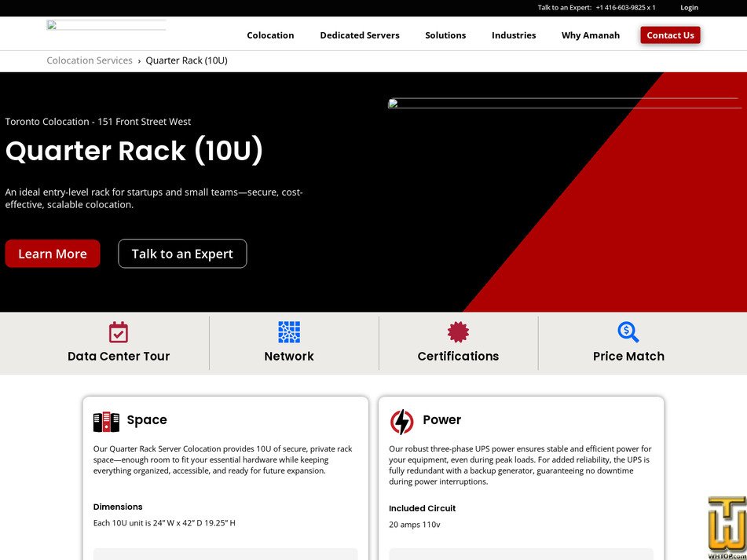Click the Quarter Rack (10U) breadcrumb text
This screenshot has height=560, width=747.
186,60
